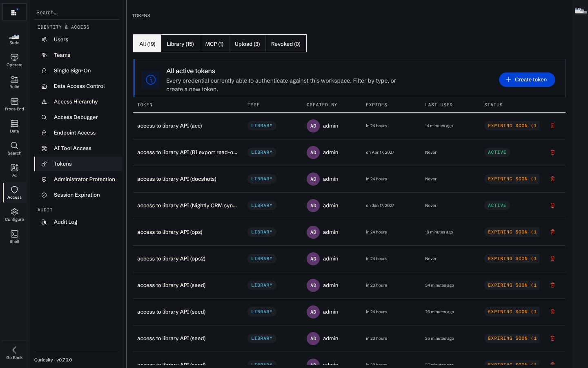Open AI Tool Access page
This screenshot has width=588, height=368.
coord(78,148)
